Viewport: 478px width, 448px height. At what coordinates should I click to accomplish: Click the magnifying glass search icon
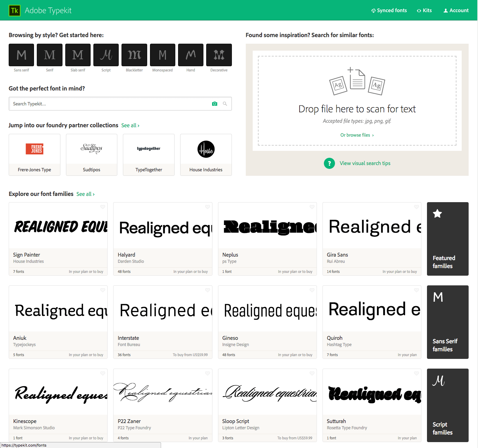click(225, 104)
